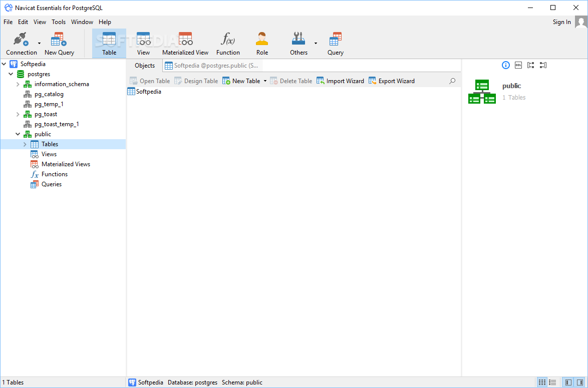Click the Open Table button
Viewport: 588px width, 388px height.
150,81
